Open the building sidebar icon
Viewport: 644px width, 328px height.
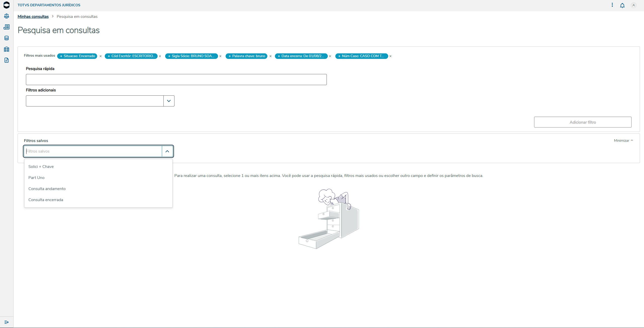(7, 49)
